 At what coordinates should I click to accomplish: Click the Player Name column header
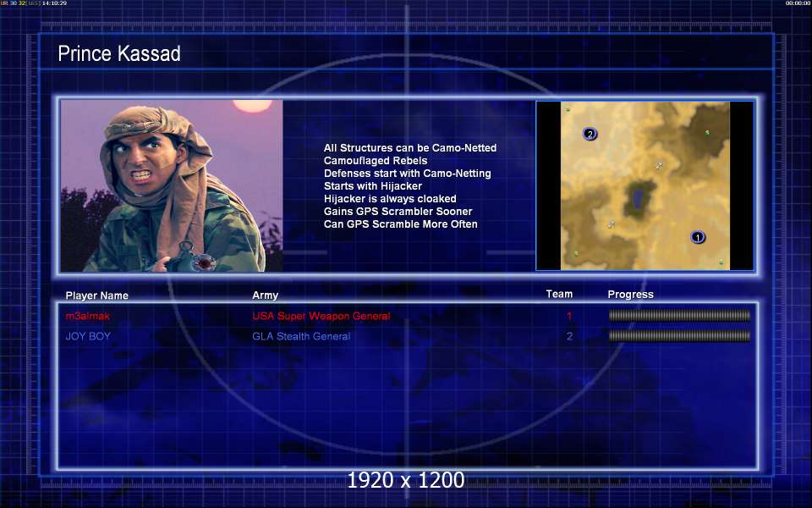96,295
